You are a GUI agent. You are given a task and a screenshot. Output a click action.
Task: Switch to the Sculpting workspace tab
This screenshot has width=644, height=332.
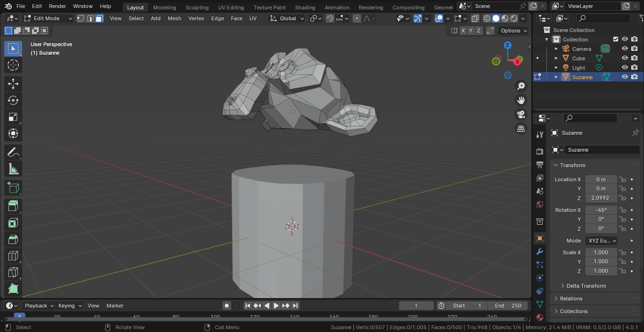point(197,8)
